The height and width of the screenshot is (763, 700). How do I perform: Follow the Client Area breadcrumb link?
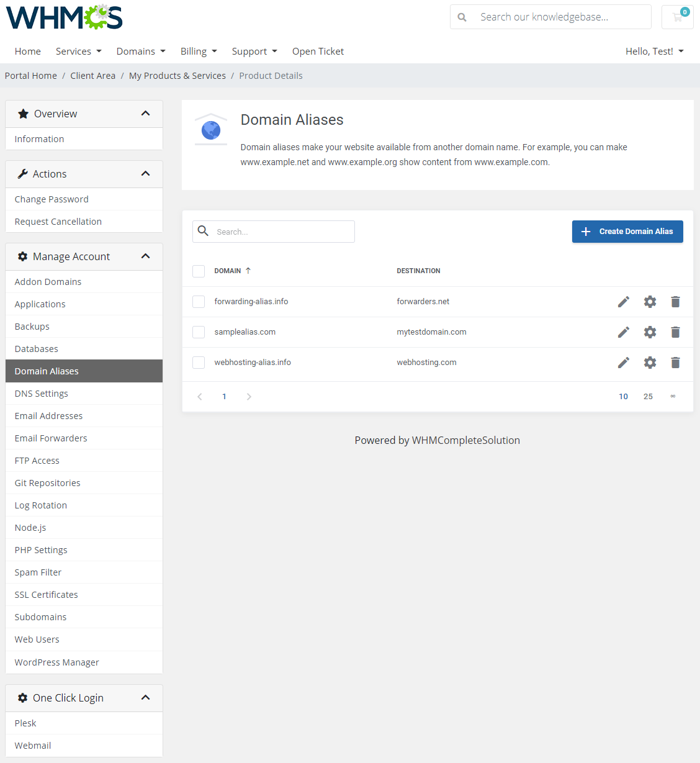(x=92, y=76)
